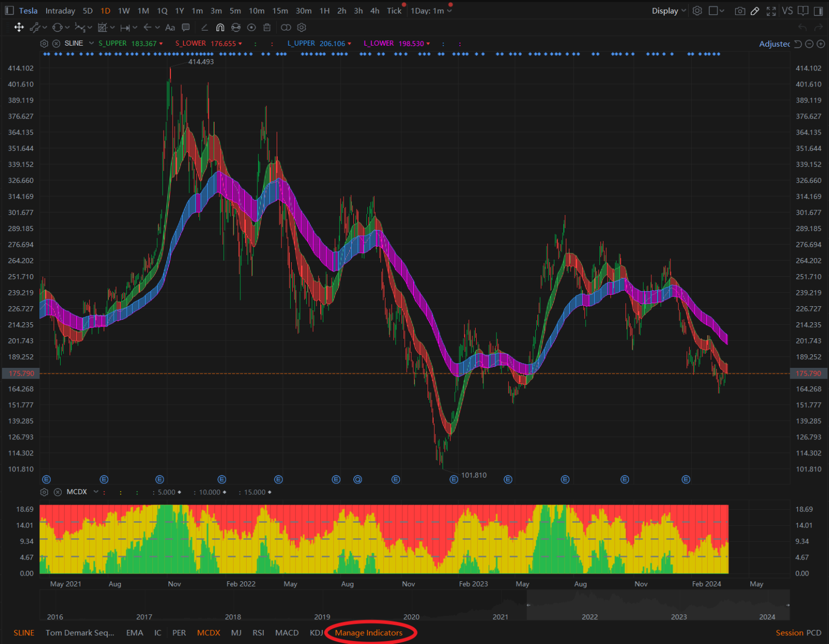Select the 1Q timeframe
829x644 pixels.
tap(162, 10)
